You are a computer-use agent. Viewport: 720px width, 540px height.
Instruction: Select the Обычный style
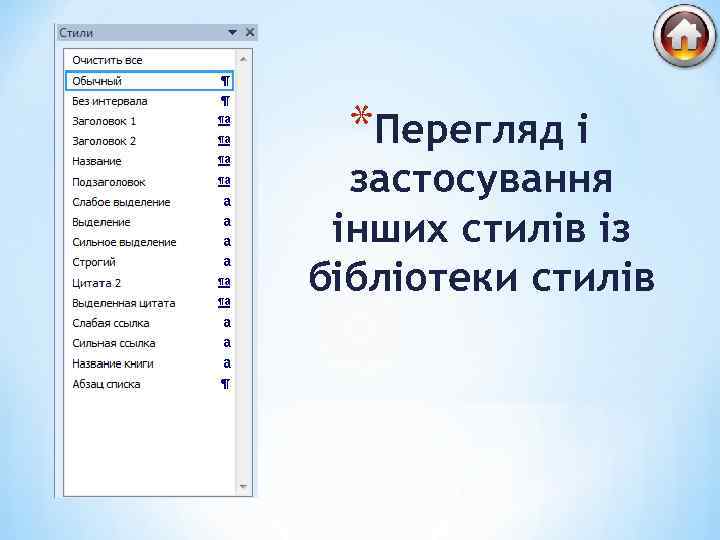tap(150, 81)
